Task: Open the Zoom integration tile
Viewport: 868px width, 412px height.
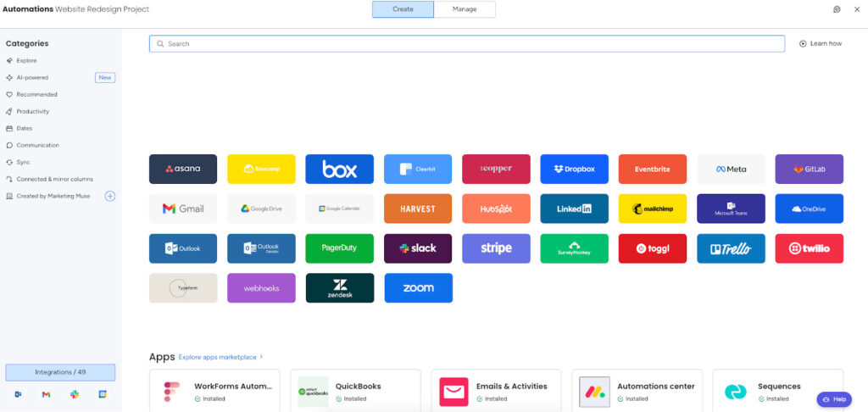Action: (x=418, y=288)
